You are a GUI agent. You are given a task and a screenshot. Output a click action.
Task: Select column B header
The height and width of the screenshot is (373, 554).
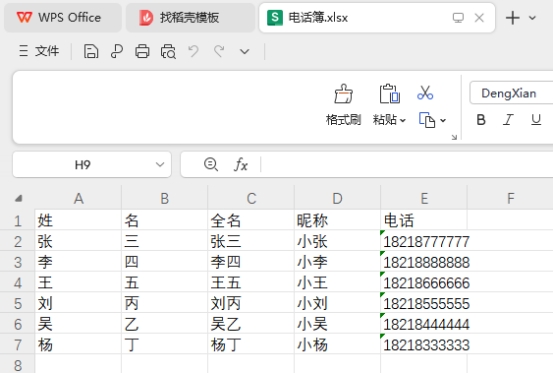pos(165,199)
